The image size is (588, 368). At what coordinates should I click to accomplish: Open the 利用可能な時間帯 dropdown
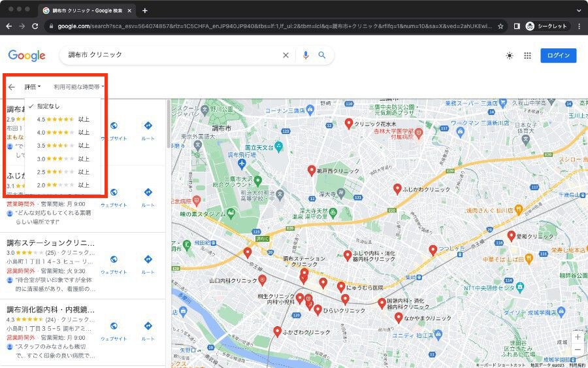78,86
